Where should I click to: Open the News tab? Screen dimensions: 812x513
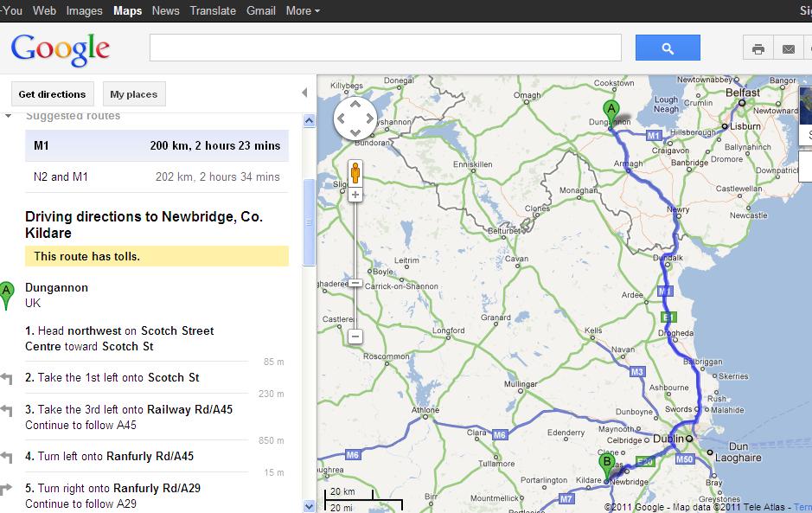165,10
